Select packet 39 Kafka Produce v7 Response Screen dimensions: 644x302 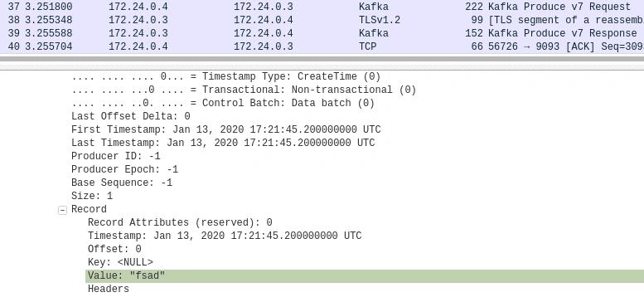click(322, 33)
